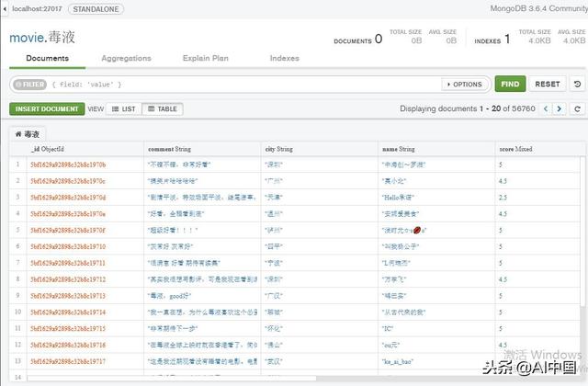The width and height of the screenshot is (588, 386).
Task: Click the RESET button
Action: tap(548, 84)
